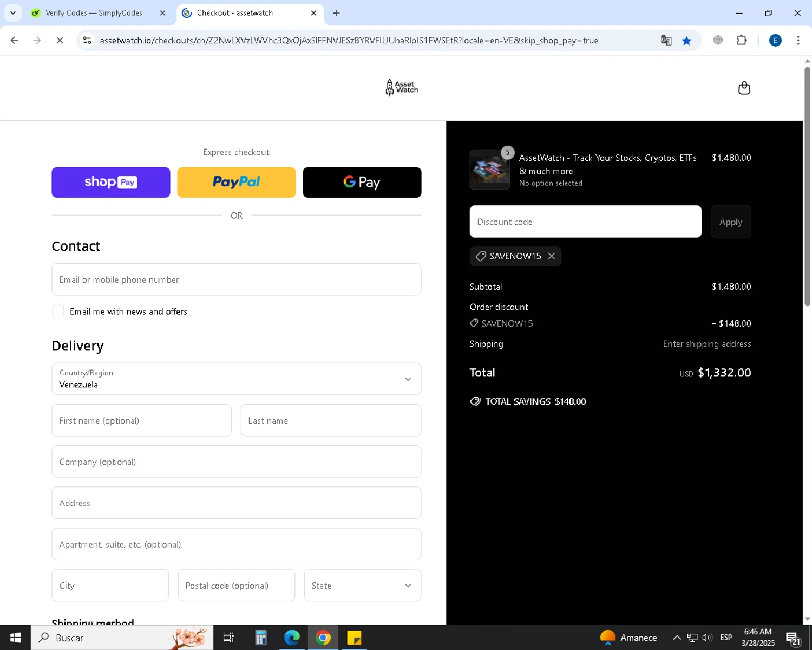This screenshot has width=812, height=650.
Task: Pay with Shop Pay button
Action: tap(111, 183)
